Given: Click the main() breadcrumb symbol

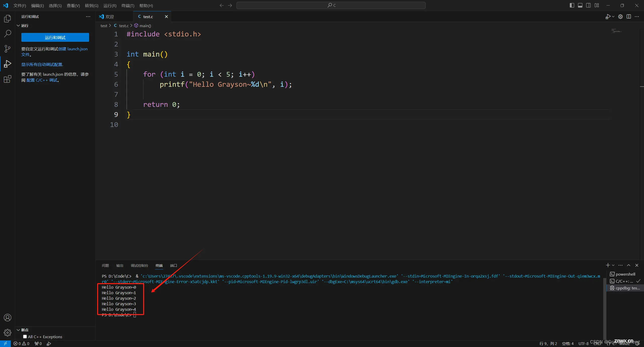Looking at the screenshot, I should 143,26.
